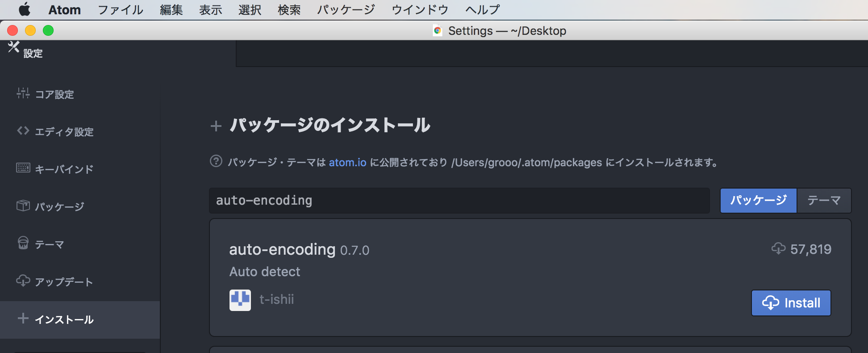Screen dimensions: 868x353
Task: Open the t-ishii author link
Action: pos(277,299)
